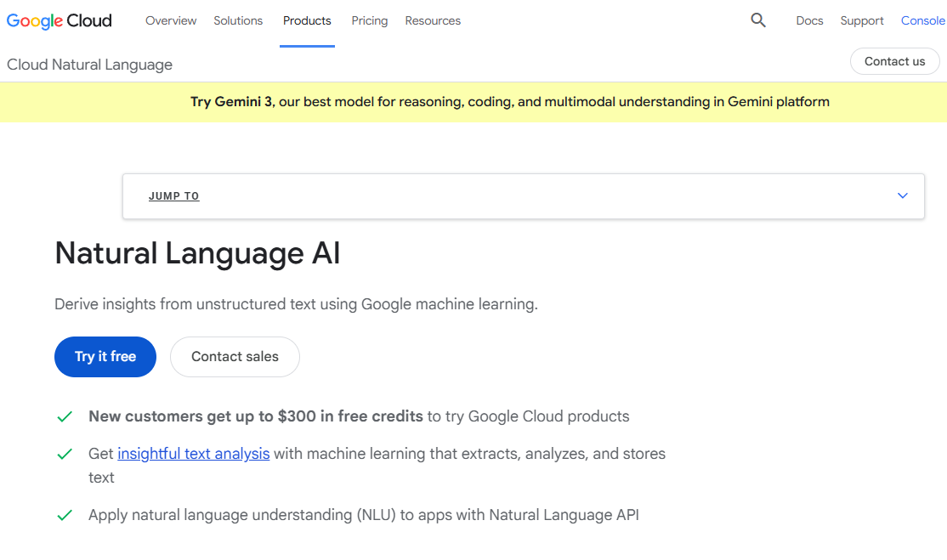The width and height of the screenshot is (947, 560).
Task: Click the Try it free button
Action: click(105, 357)
